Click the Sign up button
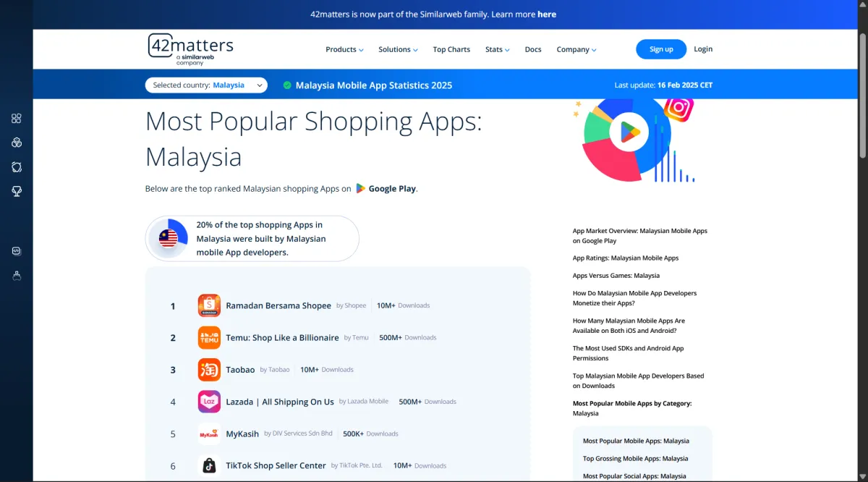This screenshot has height=482, width=868. pos(661,49)
